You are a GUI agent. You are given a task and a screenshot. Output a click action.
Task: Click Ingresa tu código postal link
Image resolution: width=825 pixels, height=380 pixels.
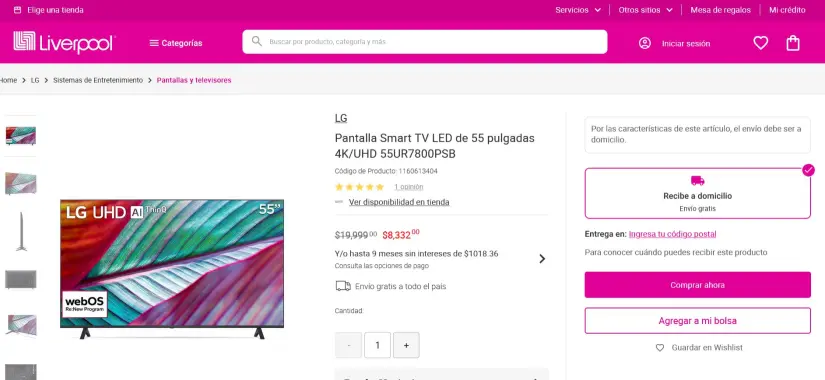(672, 234)
